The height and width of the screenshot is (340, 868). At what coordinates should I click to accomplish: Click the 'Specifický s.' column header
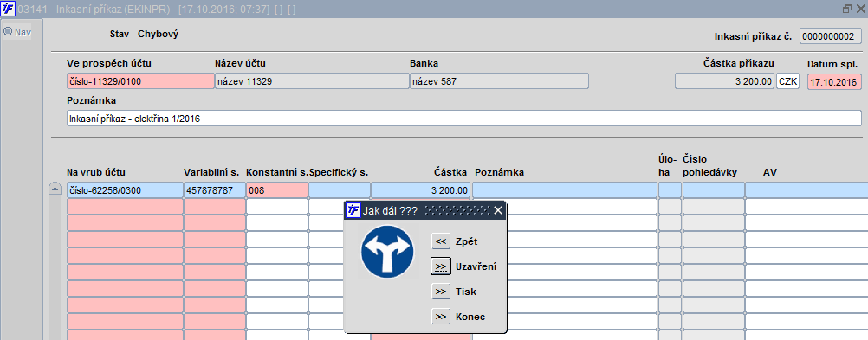point(339,172)
